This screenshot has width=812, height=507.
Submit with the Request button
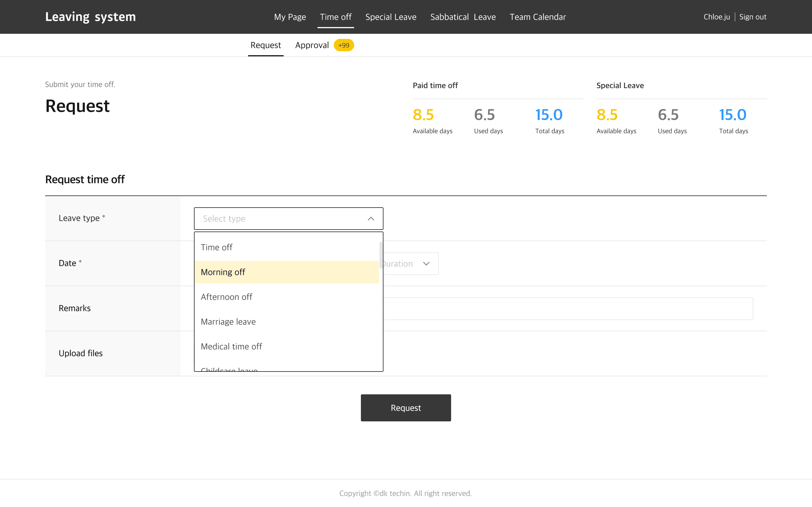coord(406,408)
